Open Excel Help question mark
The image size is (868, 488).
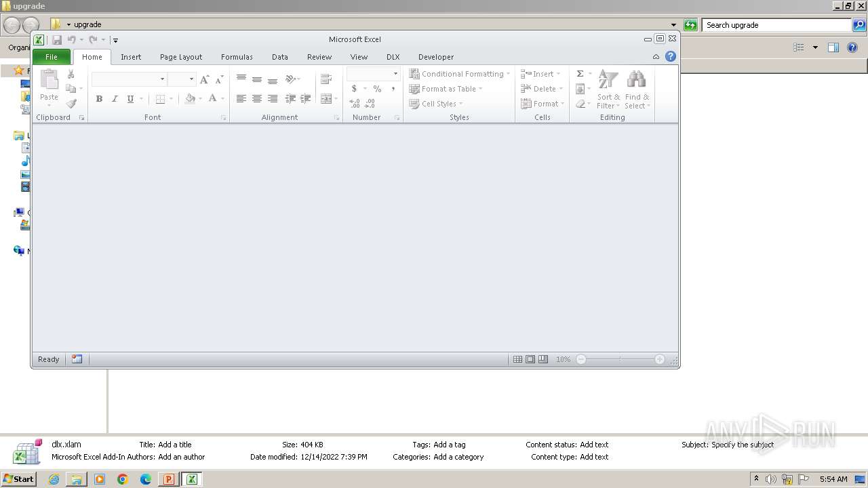point(671,57)
